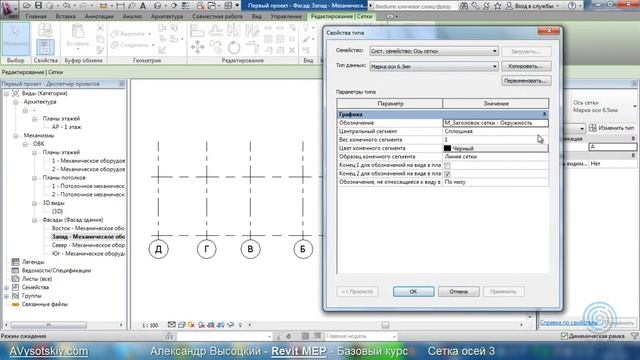Click the Копировать... button
Image resolution: width=640 pixels, height=360 pixels.
pos(526,66)
